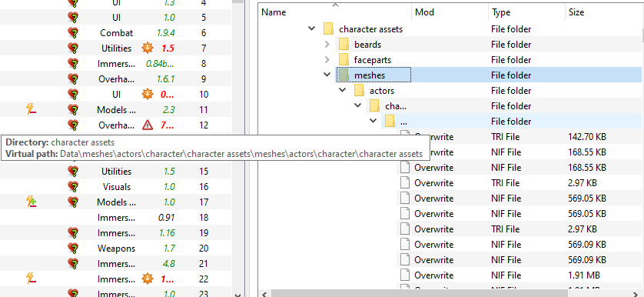Collapse the truncated 'cha...' folder
The image size is (644, 297).
357,105
